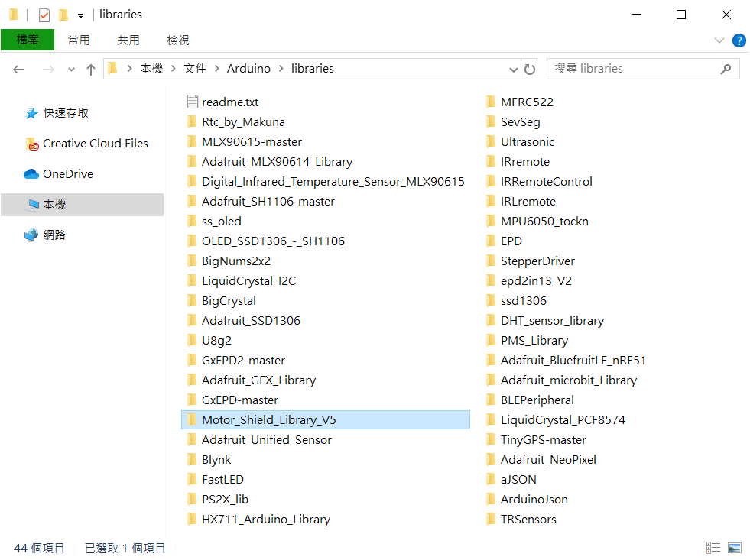Click the Arduino breadcrumb segment

click(x=248, y=69)
